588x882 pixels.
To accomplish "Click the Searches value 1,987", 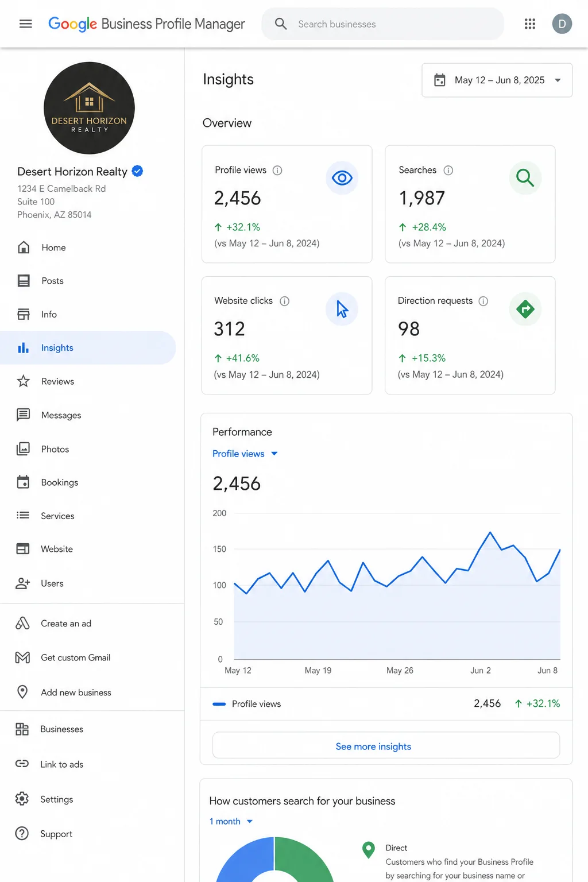I will point(421,199).
